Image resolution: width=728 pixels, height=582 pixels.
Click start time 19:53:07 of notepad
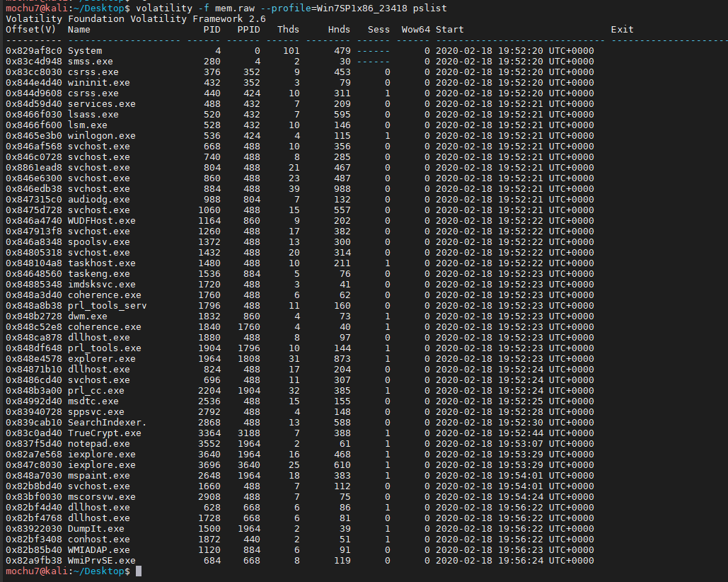[x=520, y=444]
